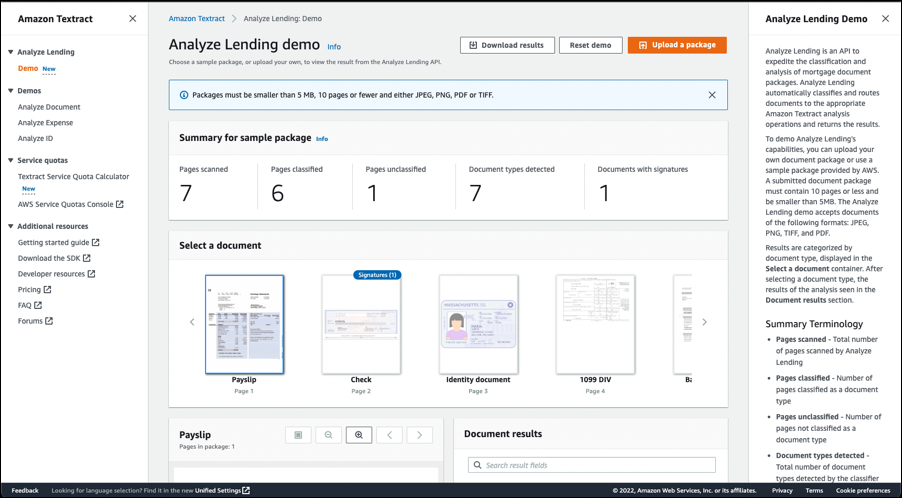Go to previous page in Payslip viewer
Image resolution: width=902 pixels, height=498 pixels.
pos(389,435)
